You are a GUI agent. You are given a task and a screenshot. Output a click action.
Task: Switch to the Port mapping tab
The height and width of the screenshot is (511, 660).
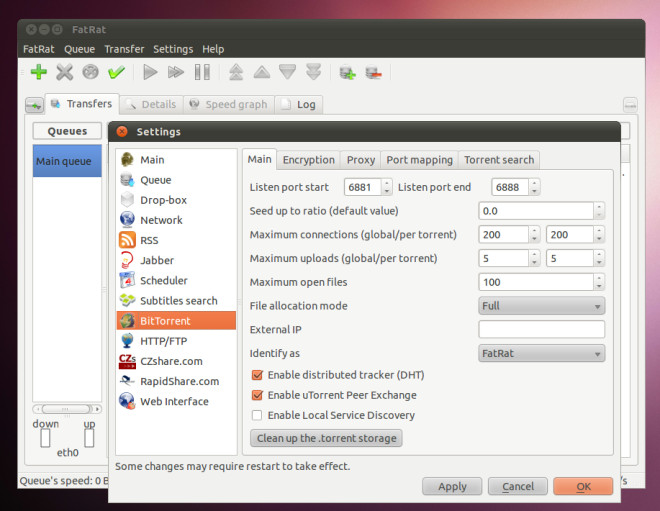tap(420, 160)
